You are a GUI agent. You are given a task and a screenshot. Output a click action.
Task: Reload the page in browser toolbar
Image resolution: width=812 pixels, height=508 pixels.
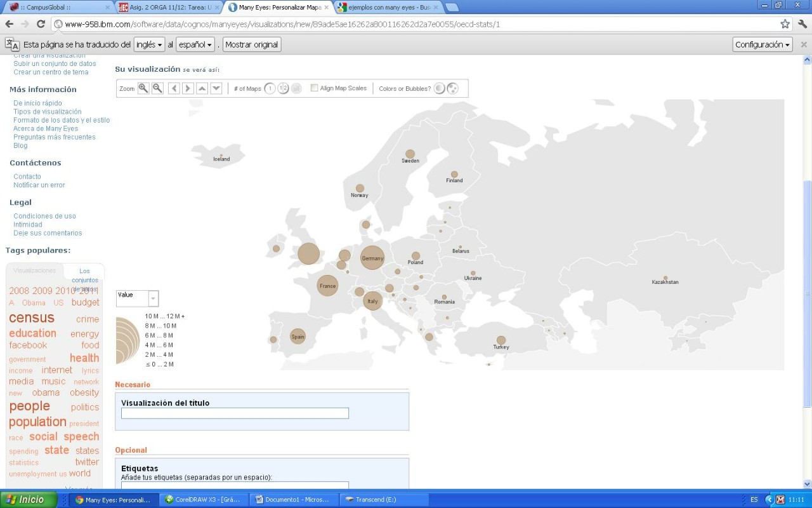coord(41,24)
